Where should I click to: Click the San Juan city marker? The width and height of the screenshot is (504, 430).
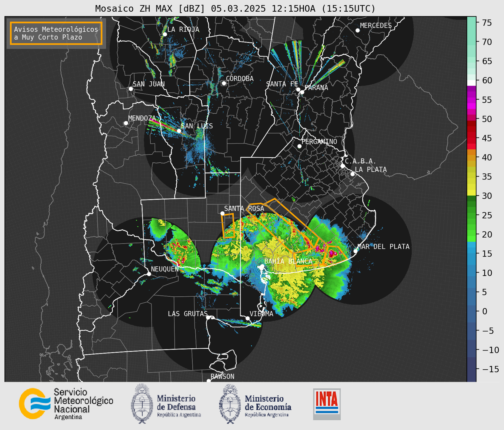(x=131, y=89)
